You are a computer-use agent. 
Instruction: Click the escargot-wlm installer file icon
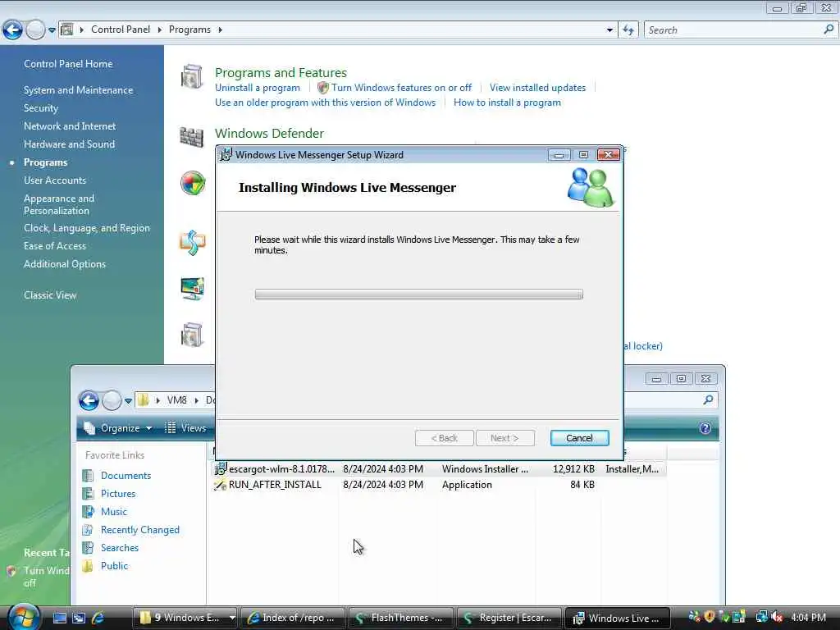click(221, 468)
